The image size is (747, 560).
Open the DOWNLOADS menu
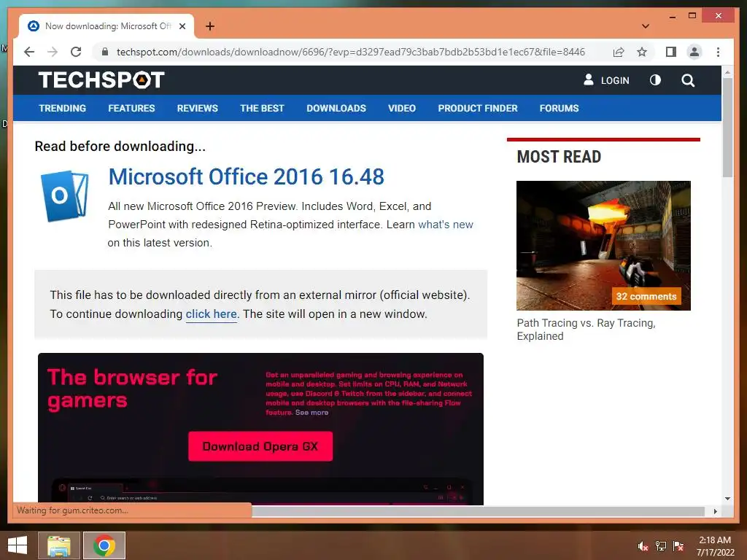click(x=336, y=108)
